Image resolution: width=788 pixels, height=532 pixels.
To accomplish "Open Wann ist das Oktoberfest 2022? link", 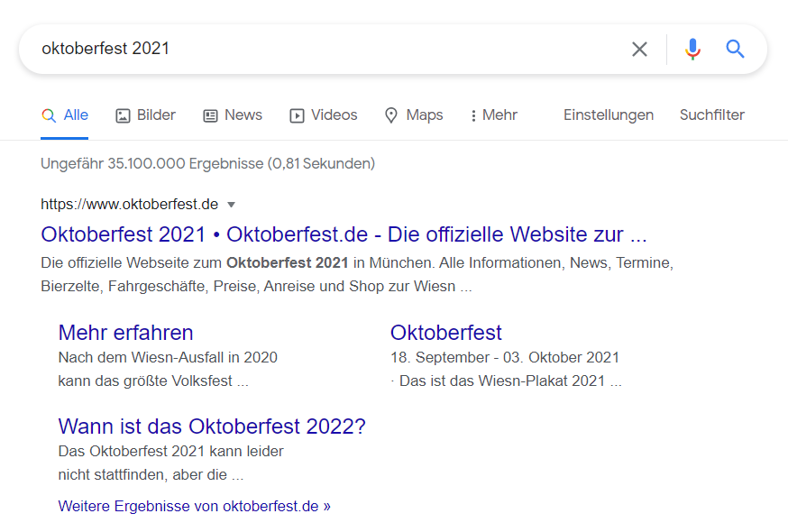I will pos(212,426).
